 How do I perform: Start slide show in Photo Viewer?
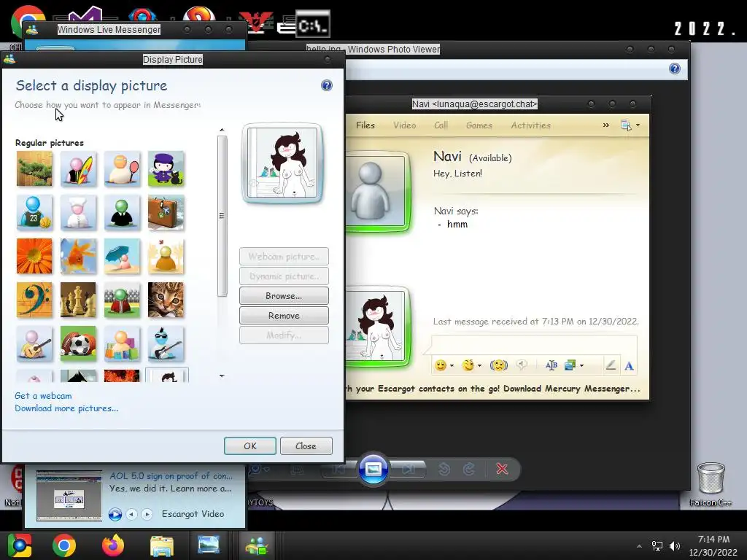[373, 469]
